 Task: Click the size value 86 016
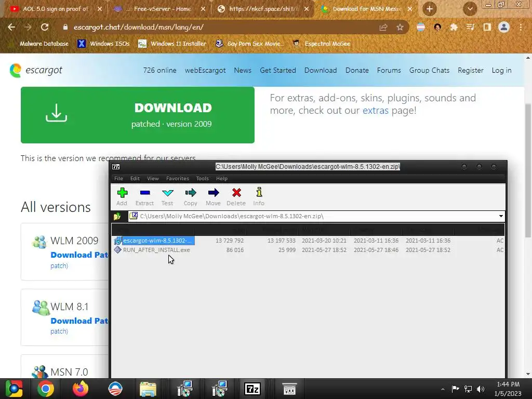[235, 250]
